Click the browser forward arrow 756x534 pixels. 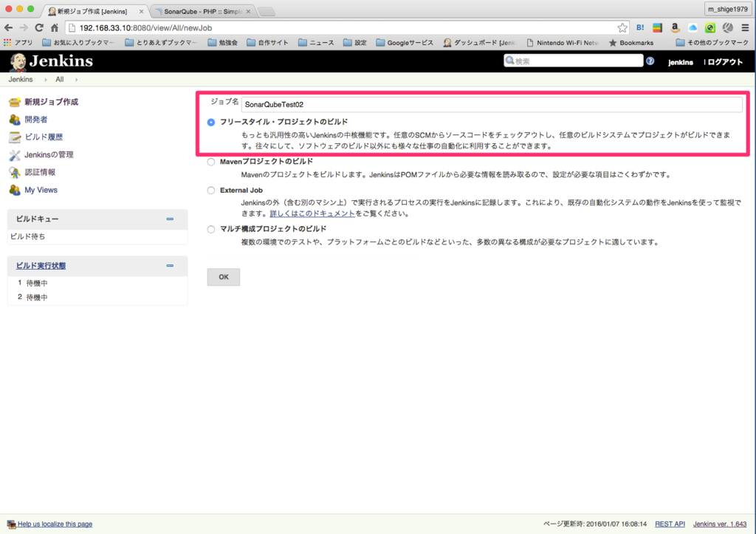[24, 28]
